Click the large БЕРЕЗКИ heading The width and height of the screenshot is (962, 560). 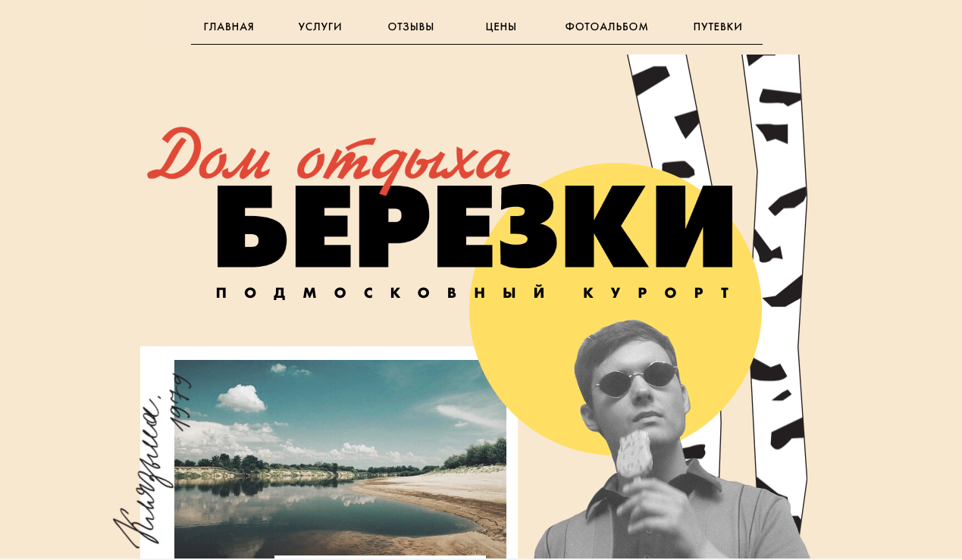tap(475, 227)
